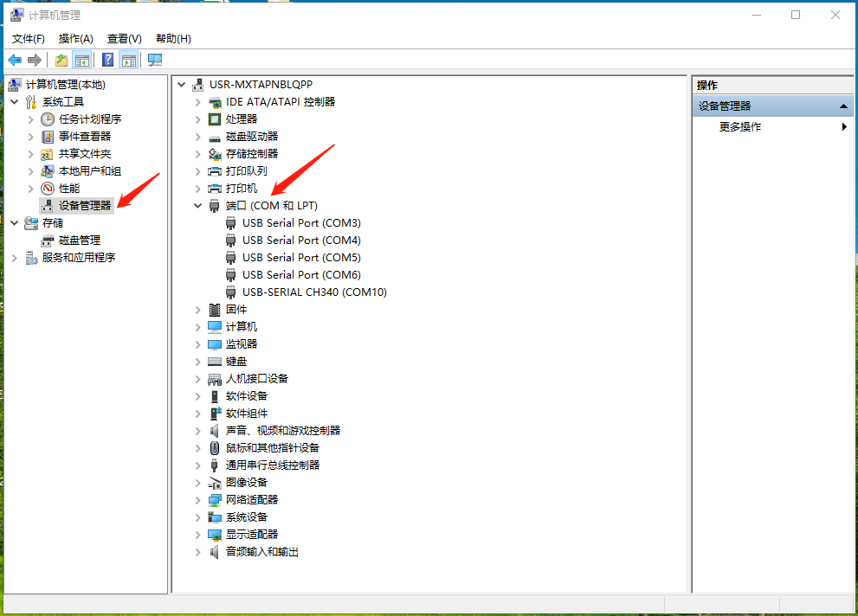Click the Device Manager icon in the left tree

click(x=48, y=206)
